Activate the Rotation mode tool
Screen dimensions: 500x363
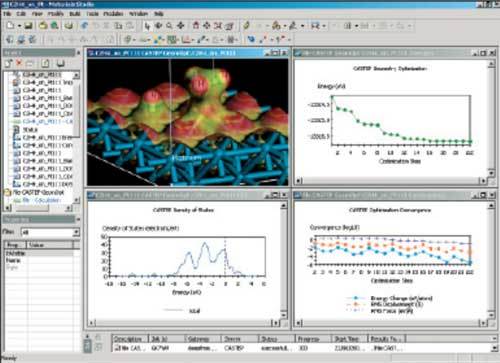pos(158,25)
